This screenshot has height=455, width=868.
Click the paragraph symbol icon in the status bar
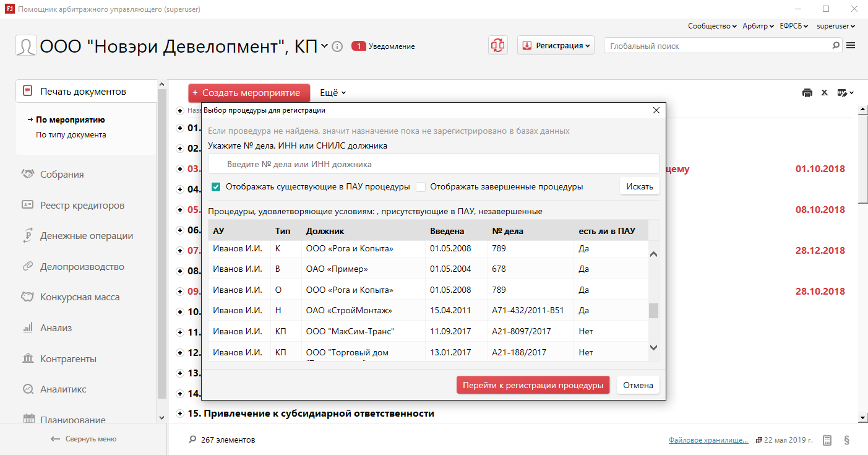pyautogui.click(x=846, y=440)
